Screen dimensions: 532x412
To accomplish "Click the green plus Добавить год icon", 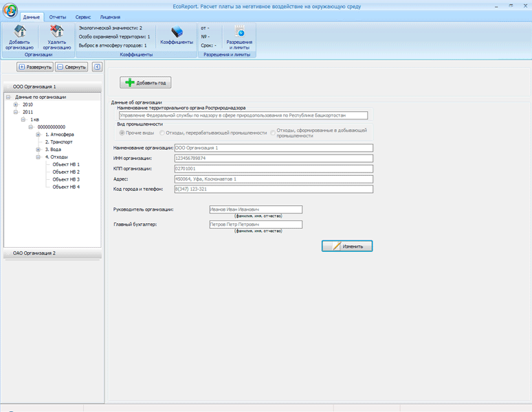I will pos(130,82).
